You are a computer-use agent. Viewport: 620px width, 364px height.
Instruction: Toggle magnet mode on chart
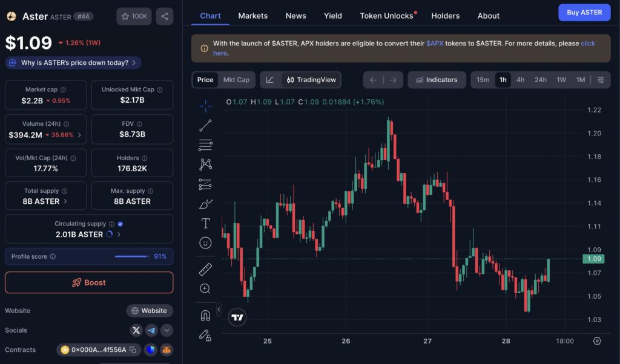(205, 316)
